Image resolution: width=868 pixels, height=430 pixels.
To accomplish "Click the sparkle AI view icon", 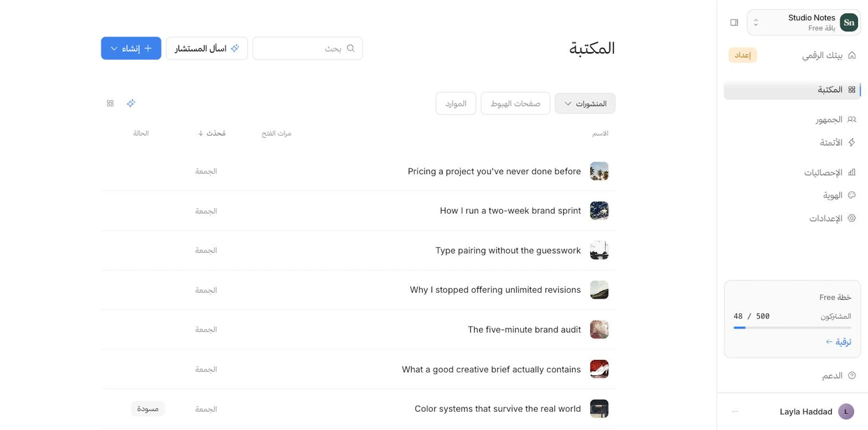I will click(x=131, y=103).
